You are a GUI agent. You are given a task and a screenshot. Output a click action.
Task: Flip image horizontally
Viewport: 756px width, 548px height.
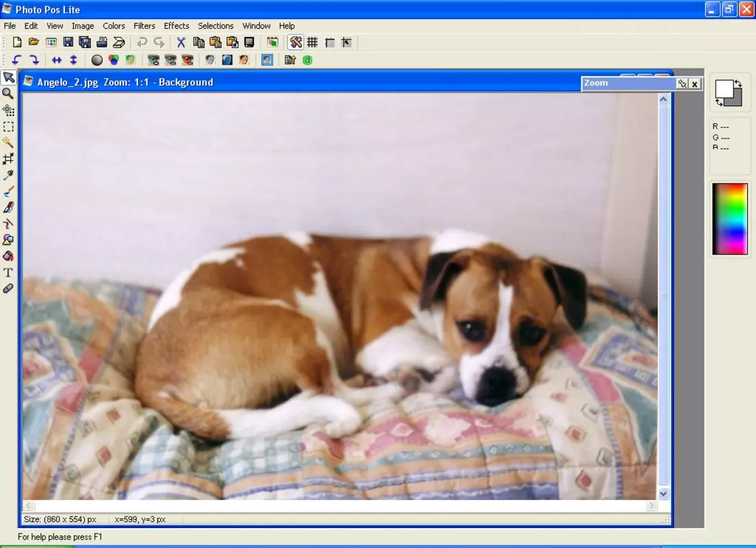(57, 60)
